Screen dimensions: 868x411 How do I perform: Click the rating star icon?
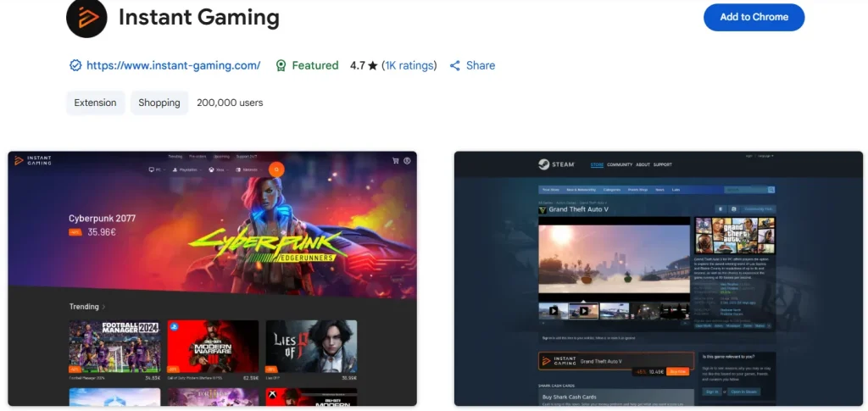pyautogui.click(x=373, y=65)
